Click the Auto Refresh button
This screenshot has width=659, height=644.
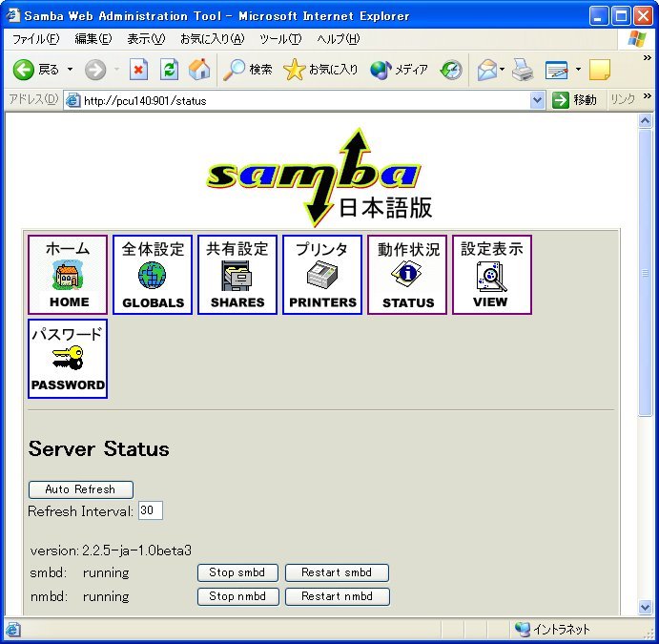pyautogui.click(x=81, y=489)
